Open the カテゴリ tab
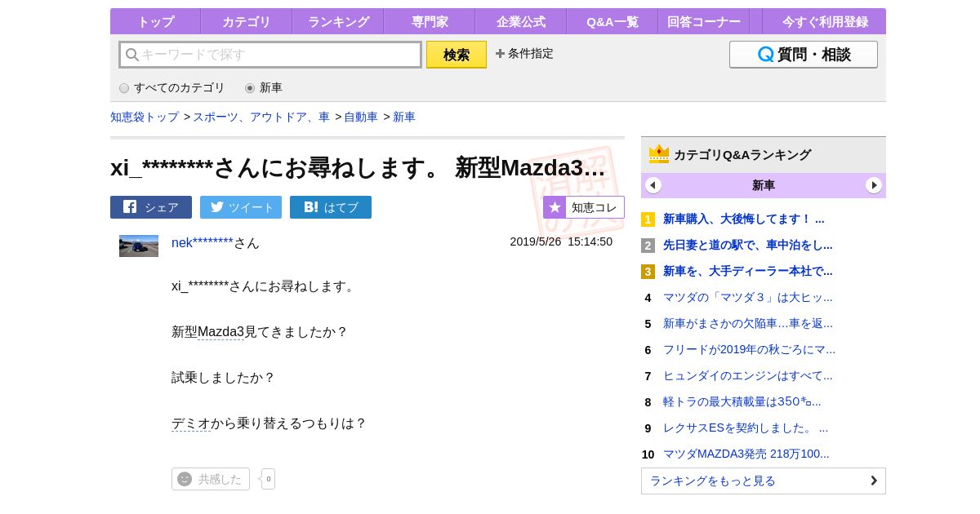The image size is (980, 514). pyautogui.click(x=247, y=22)
